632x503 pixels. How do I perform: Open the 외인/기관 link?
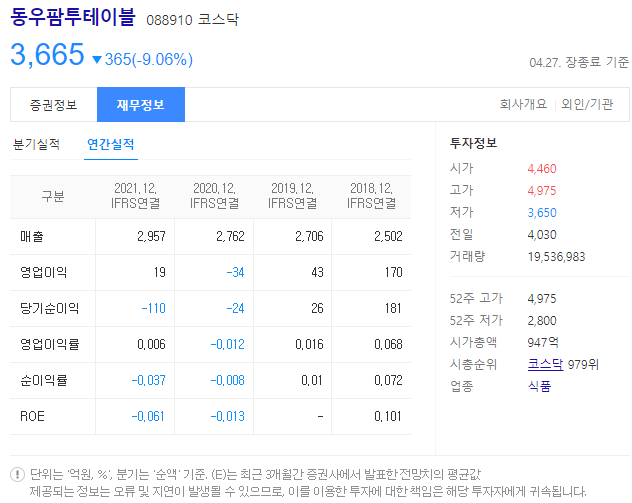587,104
